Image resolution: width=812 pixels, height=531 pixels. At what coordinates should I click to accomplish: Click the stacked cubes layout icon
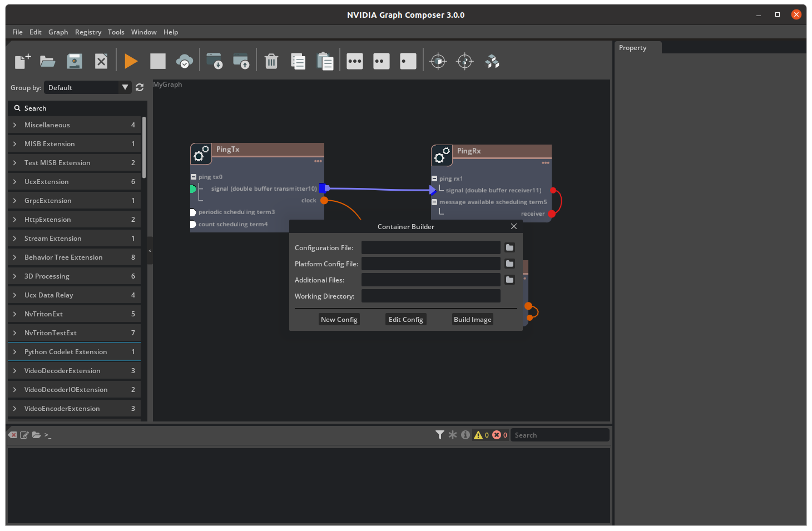pyautogui.click(x=492, y=61)
